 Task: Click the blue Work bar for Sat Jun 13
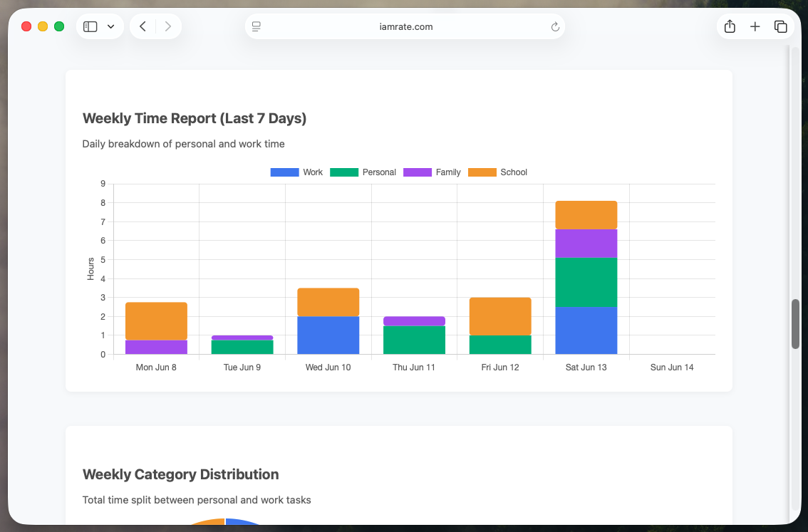click(x=586, y=330)
